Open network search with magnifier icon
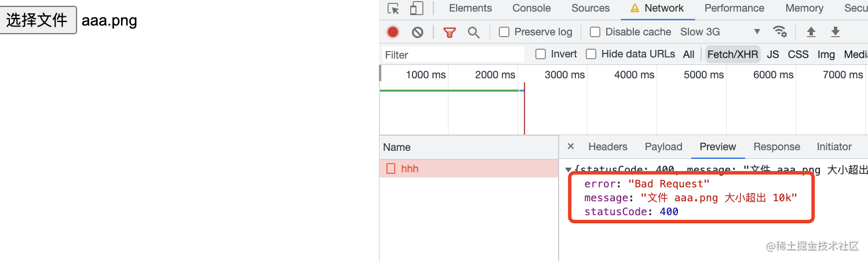 click(x=473, y=32)
